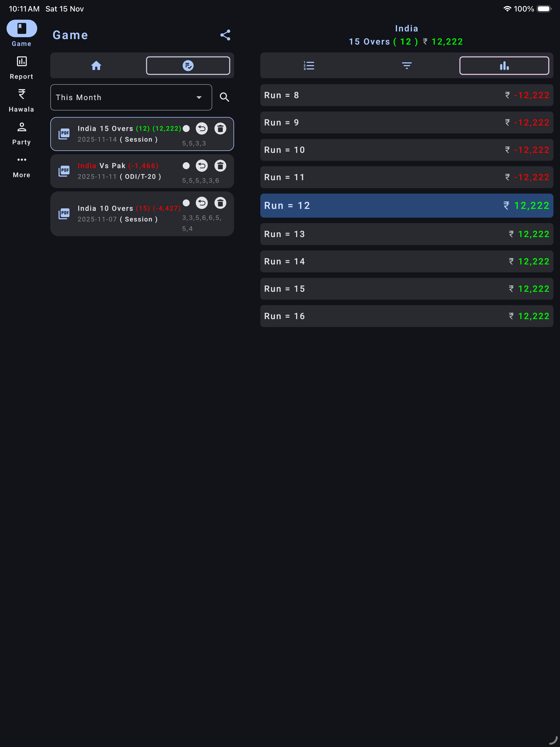Toggle status dot for India 10 Overs

coord(186,203)
